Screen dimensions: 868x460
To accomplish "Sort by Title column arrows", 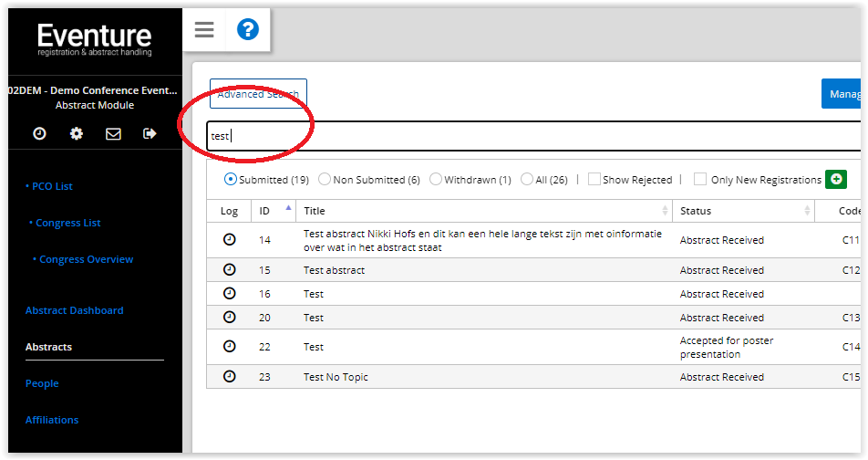I will (x=665, y=211).
